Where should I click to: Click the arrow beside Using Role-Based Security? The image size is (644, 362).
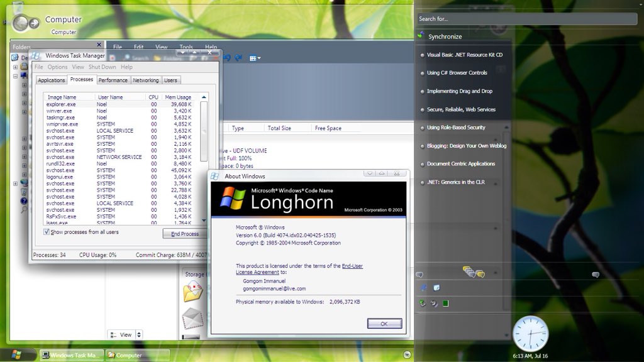[506, 128]
